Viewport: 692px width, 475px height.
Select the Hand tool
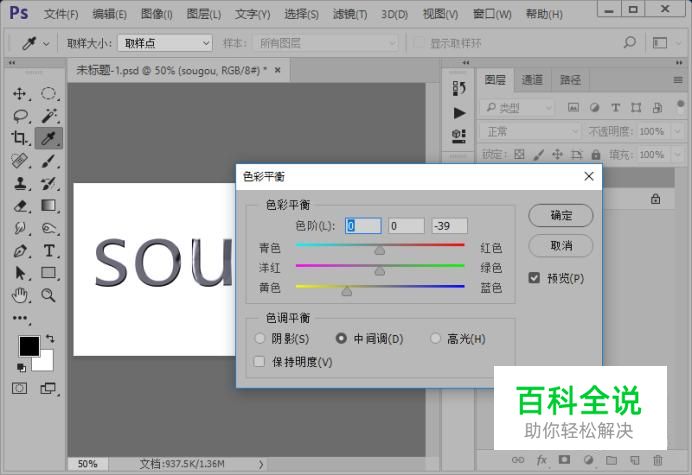[x=19, y=295]
